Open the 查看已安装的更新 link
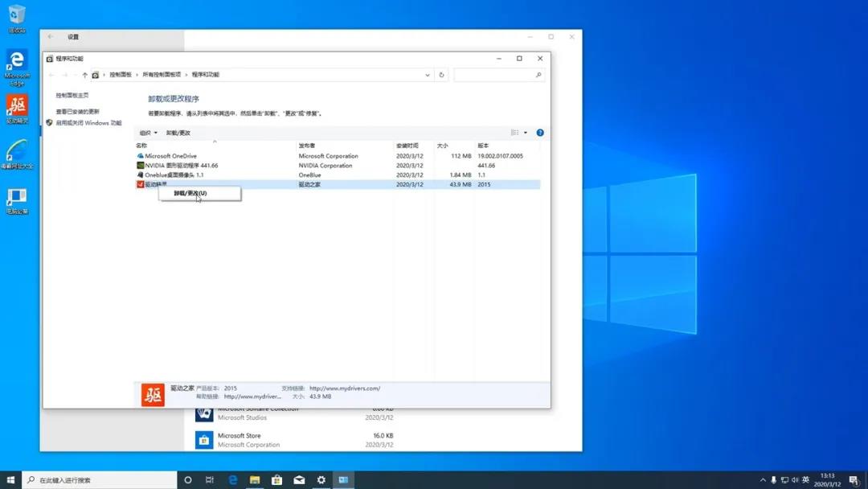This screenshot has width=868, height=489. click(x=77, y=111)
